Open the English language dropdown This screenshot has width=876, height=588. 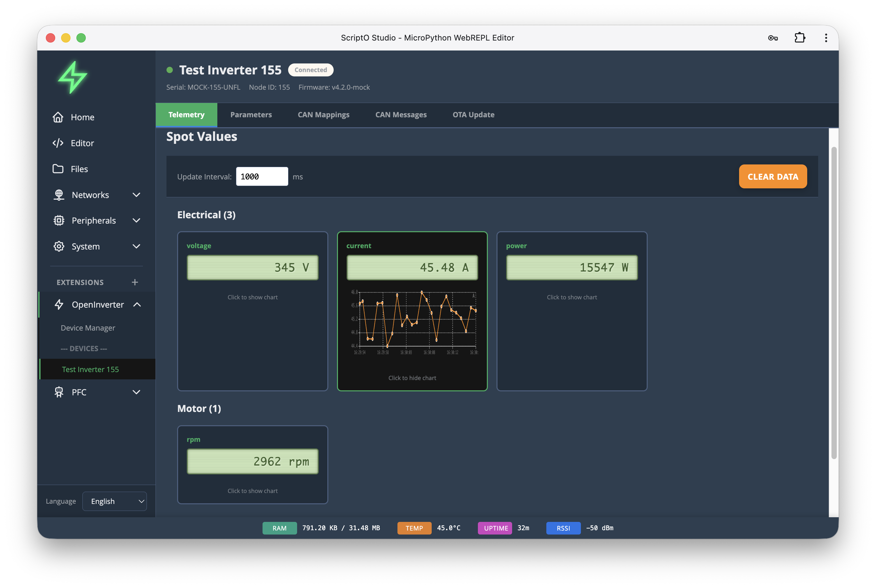click(115, 501)
